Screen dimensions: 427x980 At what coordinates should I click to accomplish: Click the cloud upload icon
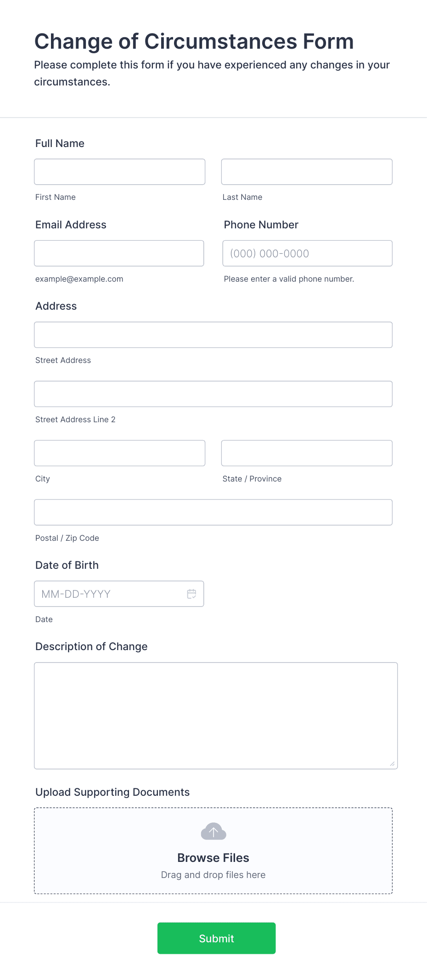(x=213, y=831)
